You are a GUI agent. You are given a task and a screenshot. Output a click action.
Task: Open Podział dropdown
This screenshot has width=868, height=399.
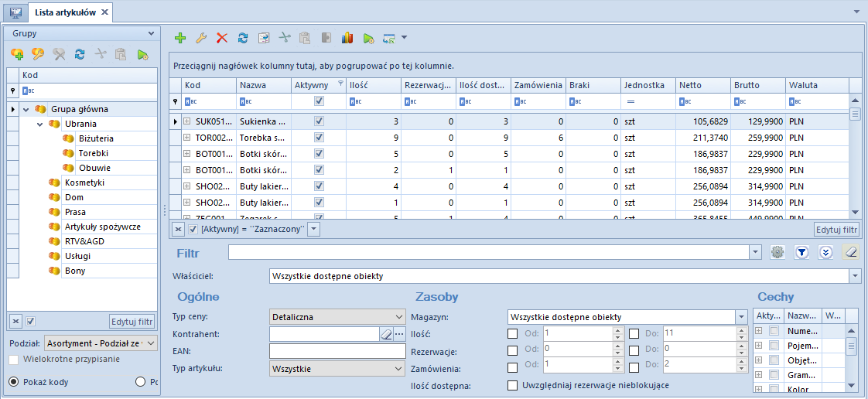coord(151,343)
